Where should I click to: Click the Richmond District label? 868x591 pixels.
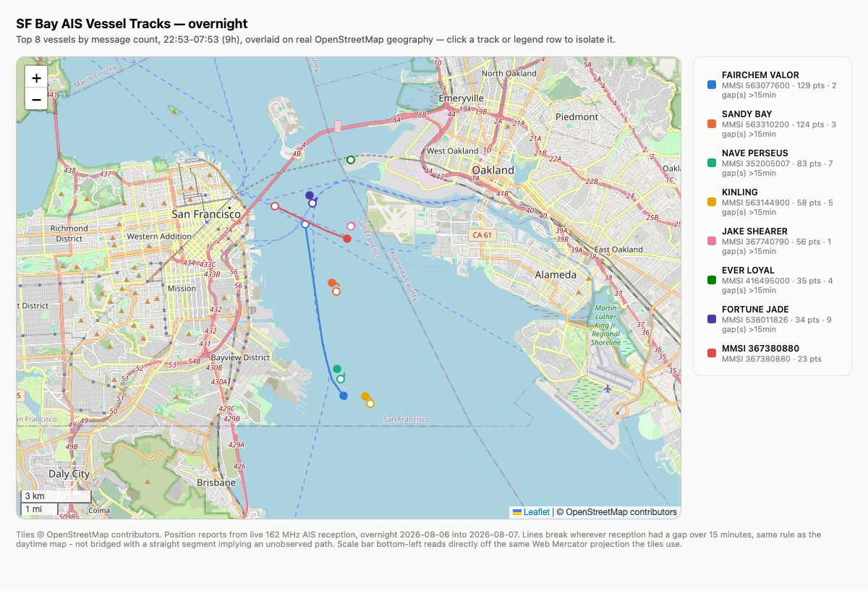pos(69,233)
